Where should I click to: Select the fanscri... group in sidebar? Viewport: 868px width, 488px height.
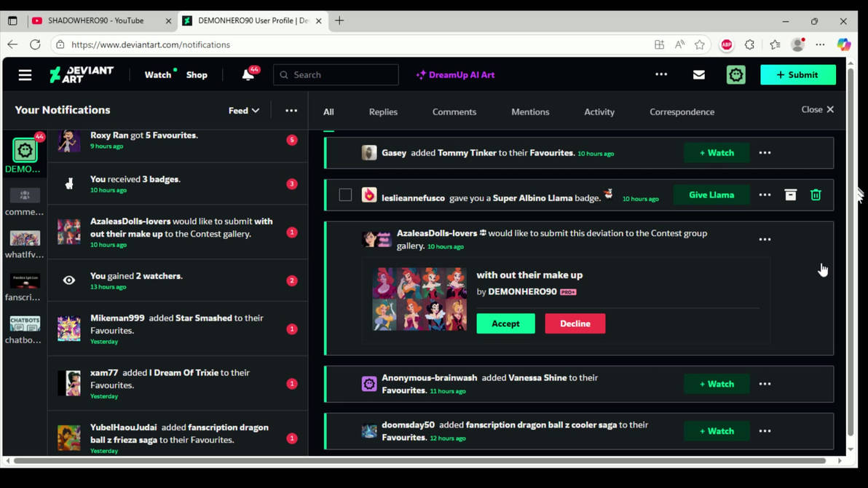click(24, 287)
